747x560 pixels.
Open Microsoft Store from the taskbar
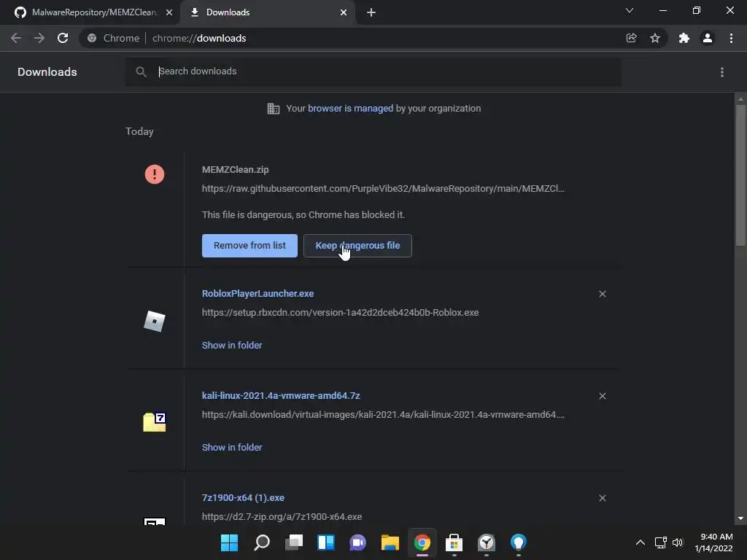point(454,542)
